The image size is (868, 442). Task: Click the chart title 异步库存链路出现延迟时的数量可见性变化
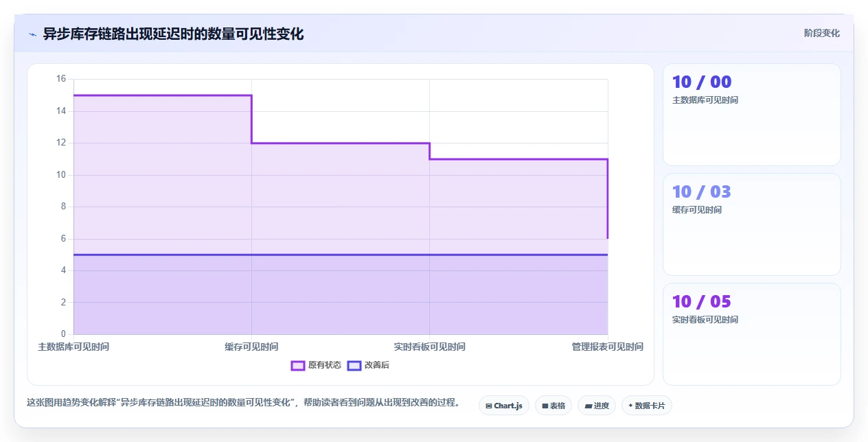173,34
